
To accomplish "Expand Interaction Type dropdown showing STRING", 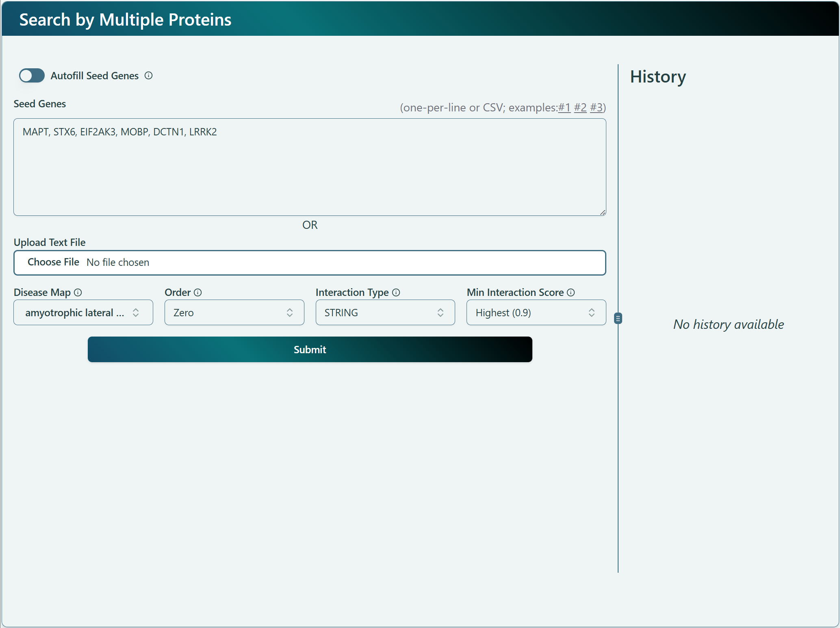I will pyautogui.click(x=385, y=313).
